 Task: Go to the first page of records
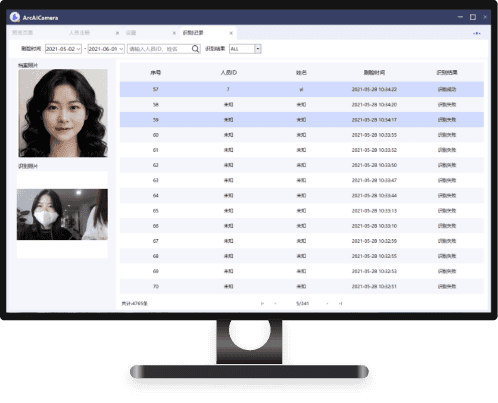(x=262, y=303)
